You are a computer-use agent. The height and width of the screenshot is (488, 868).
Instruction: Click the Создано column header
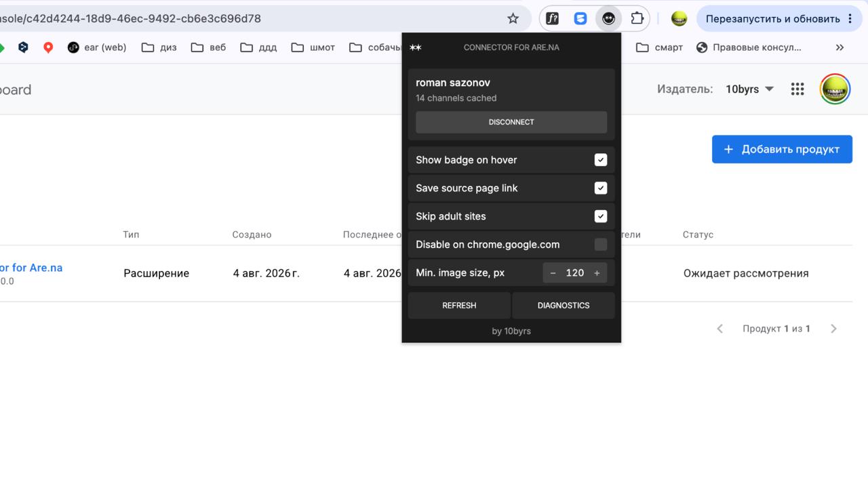click(252, 235)
